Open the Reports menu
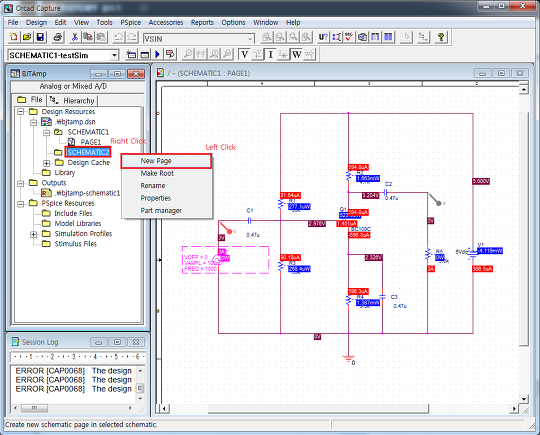The height and width of the screenshot is (435, 540). point(202,22)
